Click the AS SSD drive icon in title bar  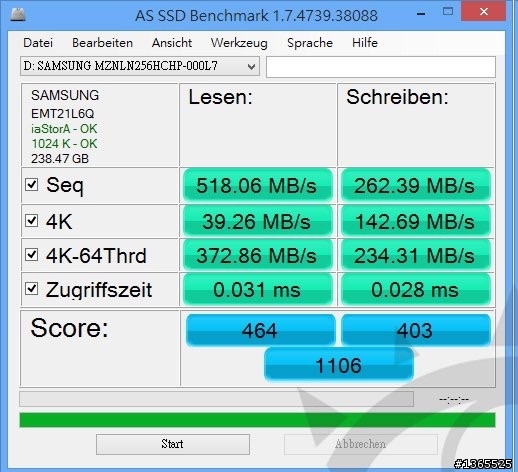point(18,15)
